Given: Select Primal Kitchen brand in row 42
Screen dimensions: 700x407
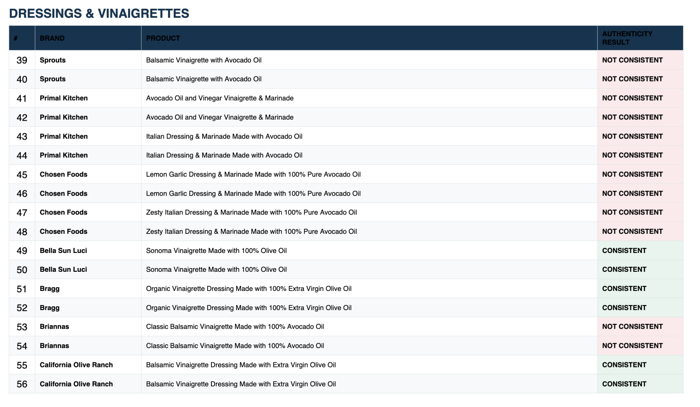Looking at the screenshot, I should 63,117.
